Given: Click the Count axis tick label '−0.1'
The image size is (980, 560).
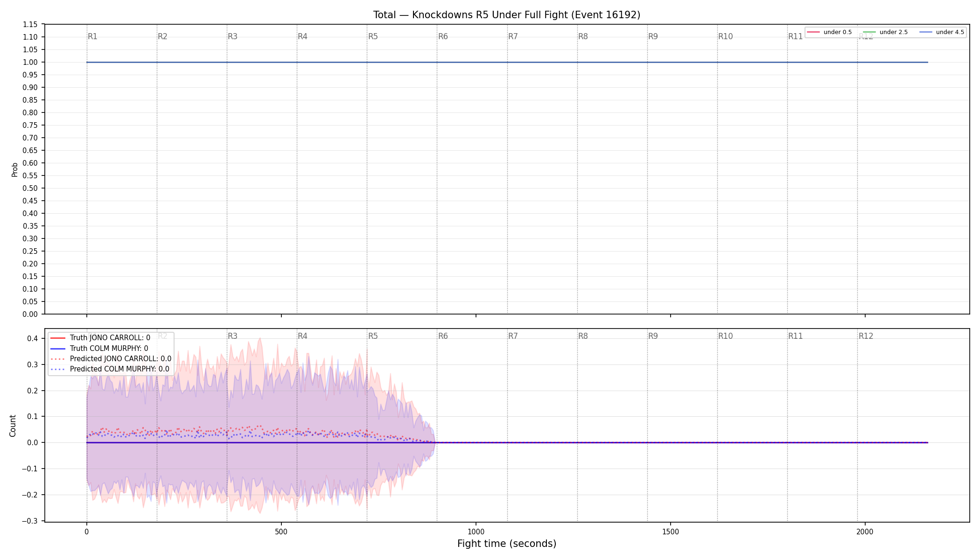Looking at the screenshot, I should (30, 469).
